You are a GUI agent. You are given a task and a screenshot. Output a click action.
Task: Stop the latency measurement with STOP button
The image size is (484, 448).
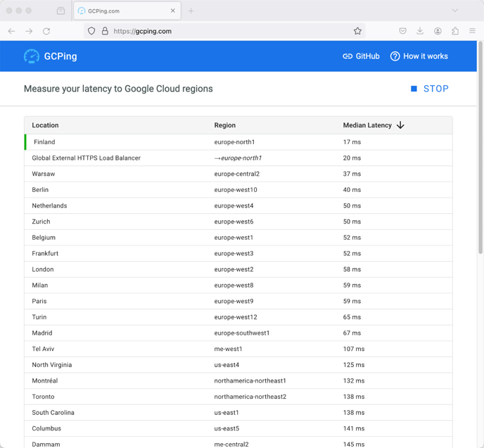point(429,89)
